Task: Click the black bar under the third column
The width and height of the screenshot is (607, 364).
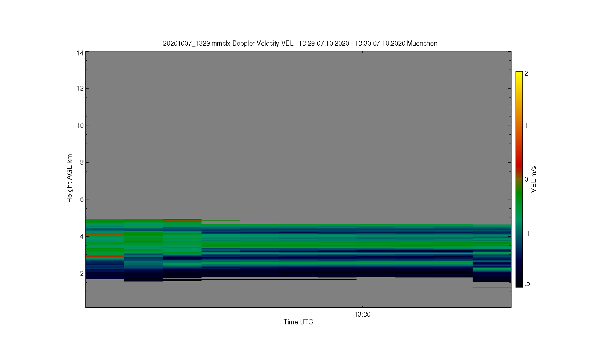Action: click(x=182, y=279)
